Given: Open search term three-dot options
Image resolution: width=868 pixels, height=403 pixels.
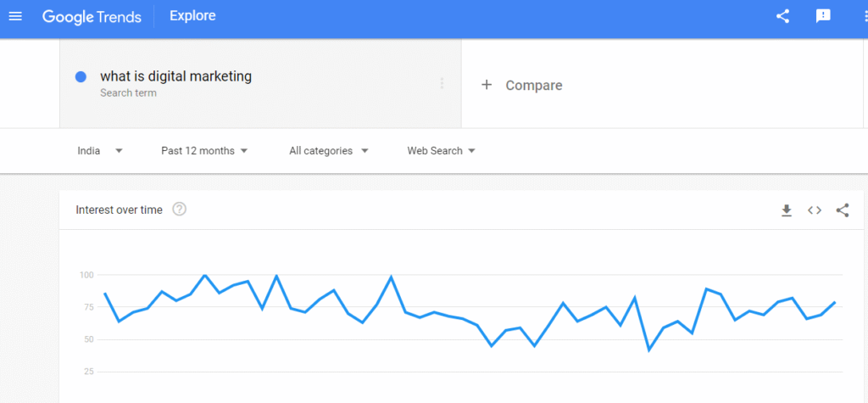Looking at the screenshot, I should pos(442,83).
